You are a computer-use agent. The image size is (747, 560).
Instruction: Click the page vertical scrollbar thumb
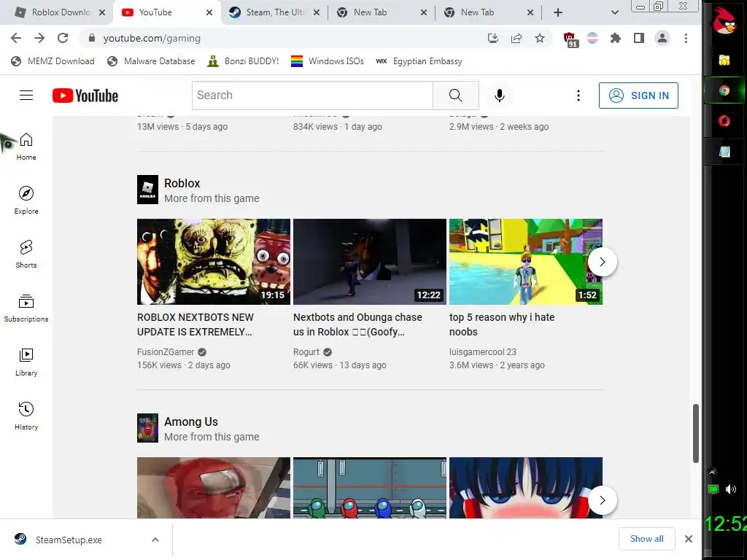695,433
